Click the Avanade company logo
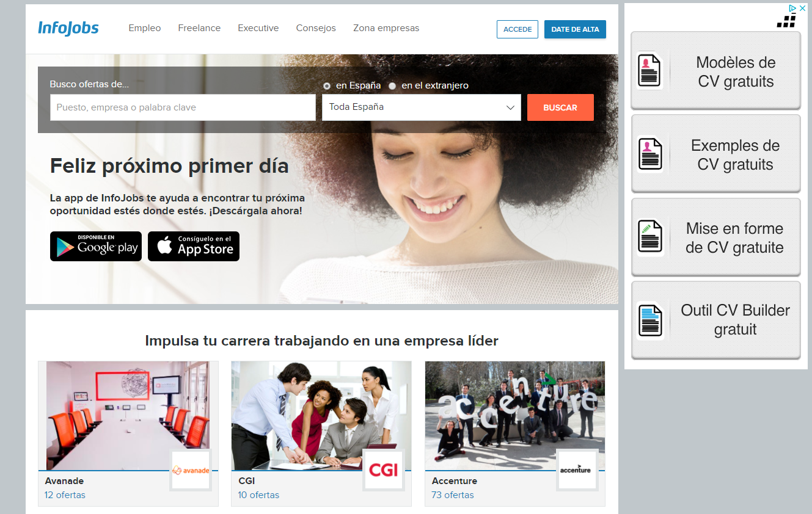This screenshot has height=514, width=812. pyautogui.click(x=190, y=471)
